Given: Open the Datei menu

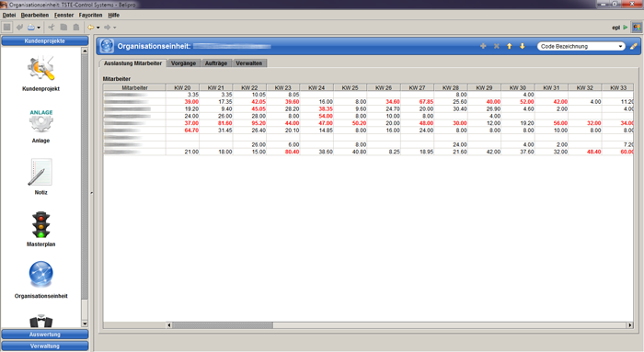Looking at the screenshot, I should (x=9, y=16).
